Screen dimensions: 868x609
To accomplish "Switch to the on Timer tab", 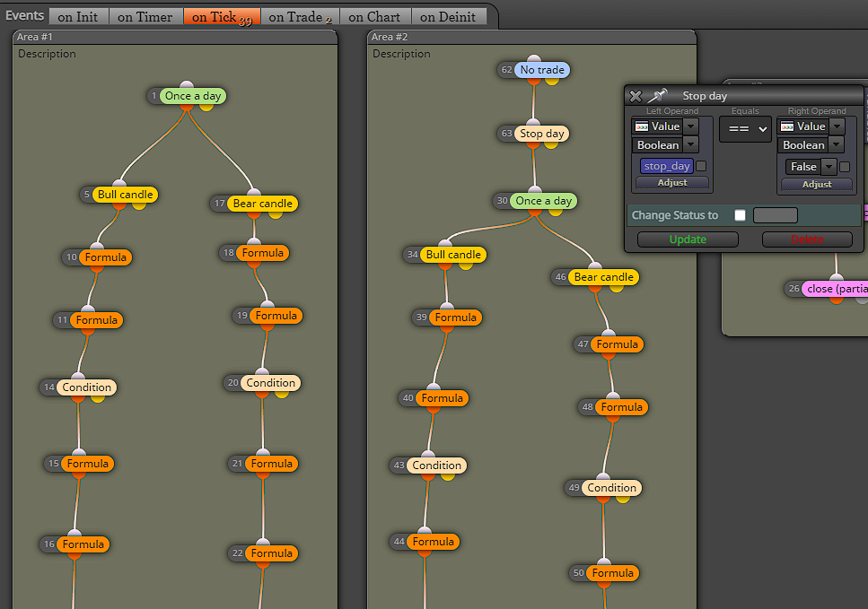I will point(145,17).
